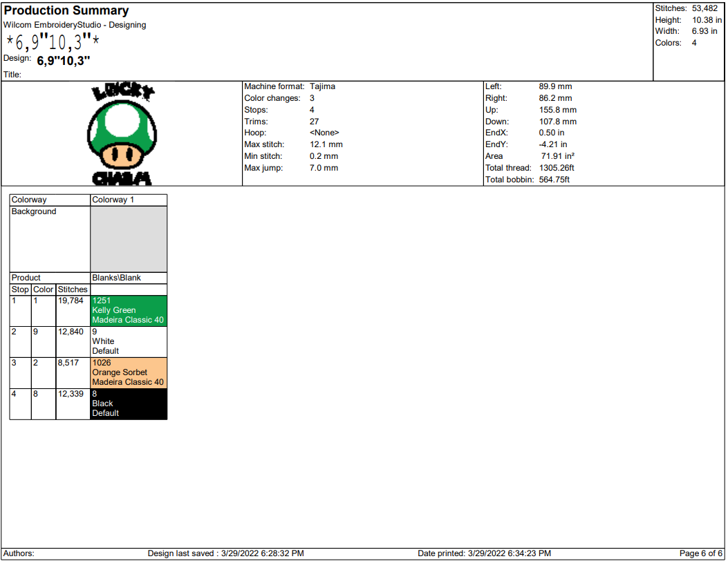Image resolution: width=728 pixels, height=561 pixels.
Task: Click the "Date printed" timestamp
Action: coord(484,553)
